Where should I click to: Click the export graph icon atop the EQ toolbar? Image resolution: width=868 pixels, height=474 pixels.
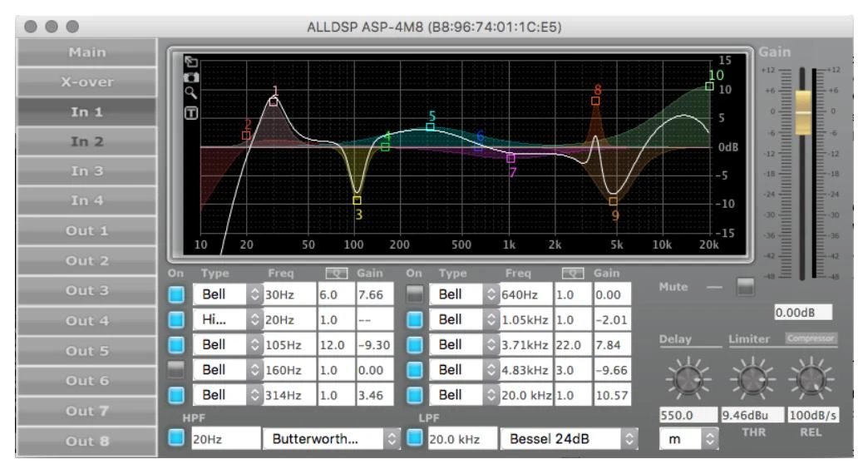coord(191,62)
